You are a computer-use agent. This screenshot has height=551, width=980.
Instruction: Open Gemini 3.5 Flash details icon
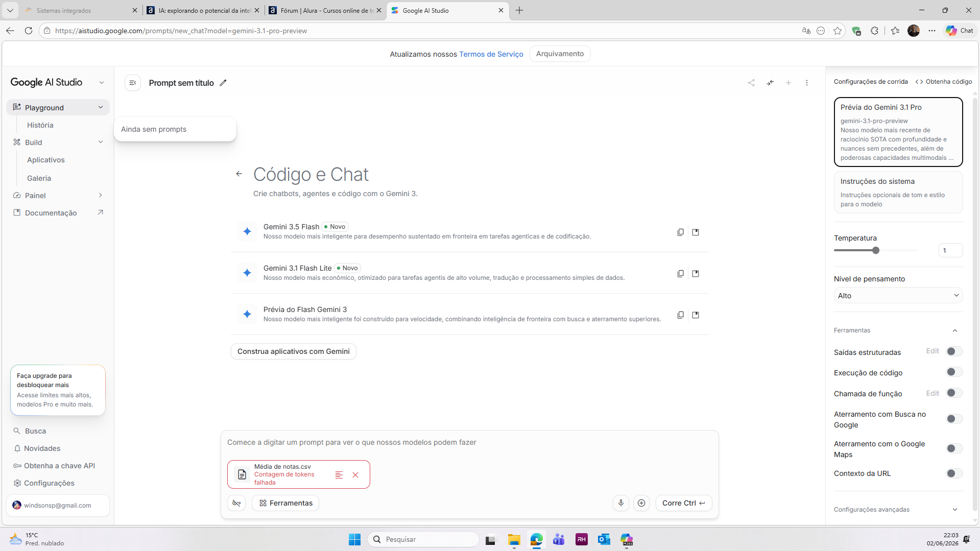click(x=696, y=232)
